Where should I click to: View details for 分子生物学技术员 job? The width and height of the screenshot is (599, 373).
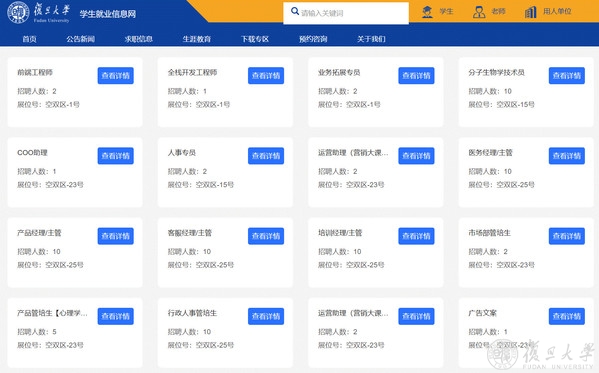567,76
